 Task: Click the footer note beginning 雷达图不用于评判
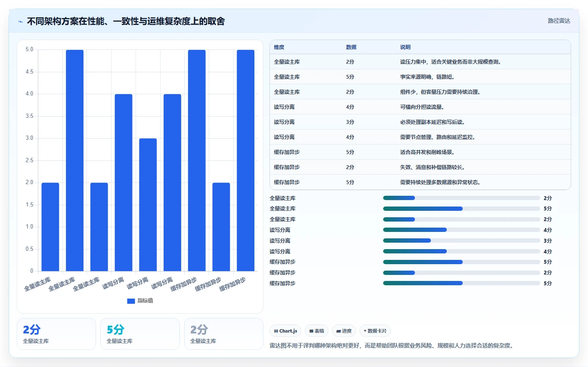coord(391,345)
